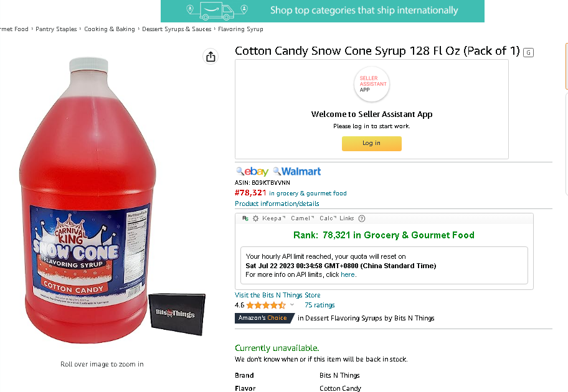Click the Seller Assistant App logo
Image resolution: width=568 pixels, height=392 pixels.
pyautogui.click(x=372, y=85)
